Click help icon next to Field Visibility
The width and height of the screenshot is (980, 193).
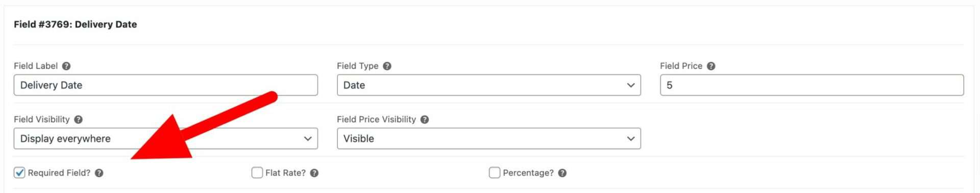[78, 120]
